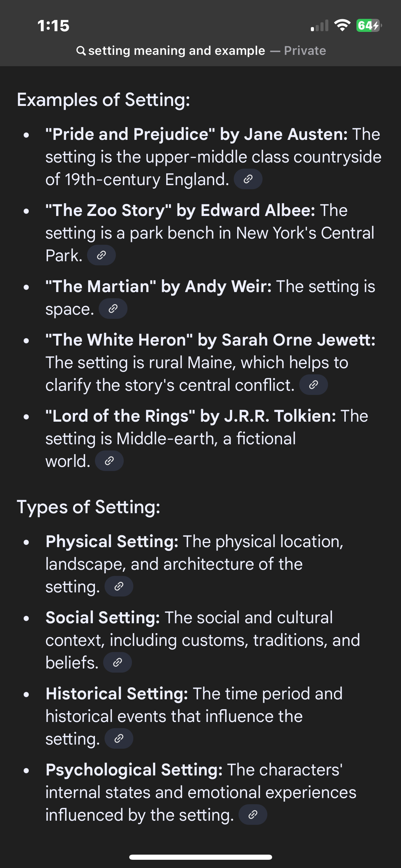Screen dimensions: 401x868
Task: Tap the Examples of Setting heading
Action: [104, 100]
